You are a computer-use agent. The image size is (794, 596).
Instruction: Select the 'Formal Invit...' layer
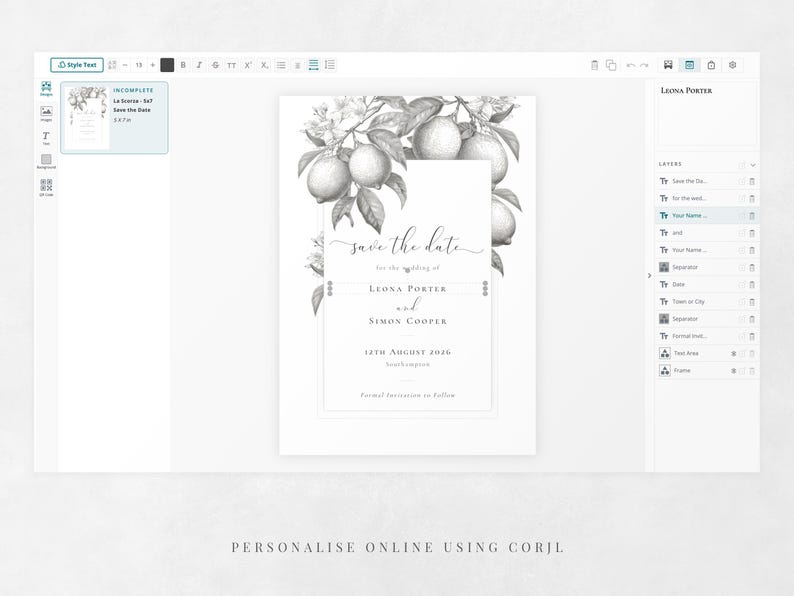point(707,336)
